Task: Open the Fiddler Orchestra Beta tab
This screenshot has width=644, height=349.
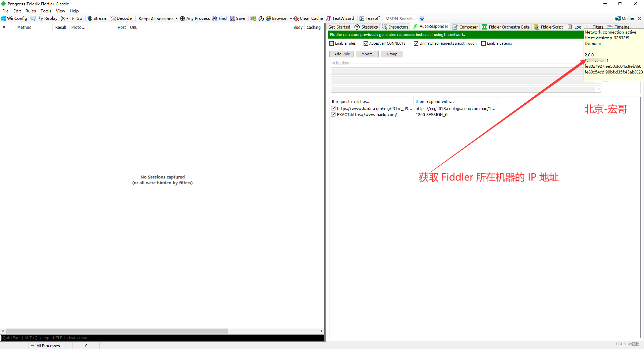Action: [x=505, y=27]
